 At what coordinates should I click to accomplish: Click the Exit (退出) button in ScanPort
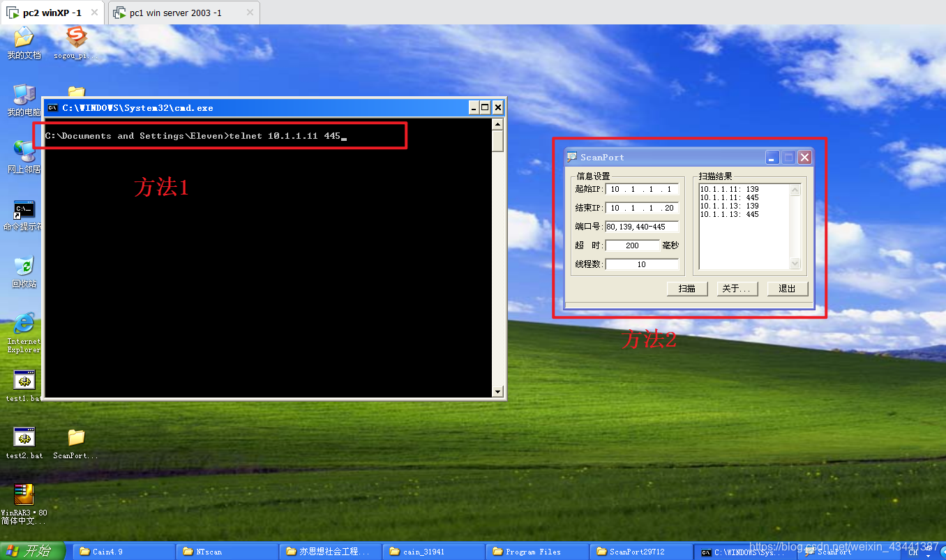787,289
